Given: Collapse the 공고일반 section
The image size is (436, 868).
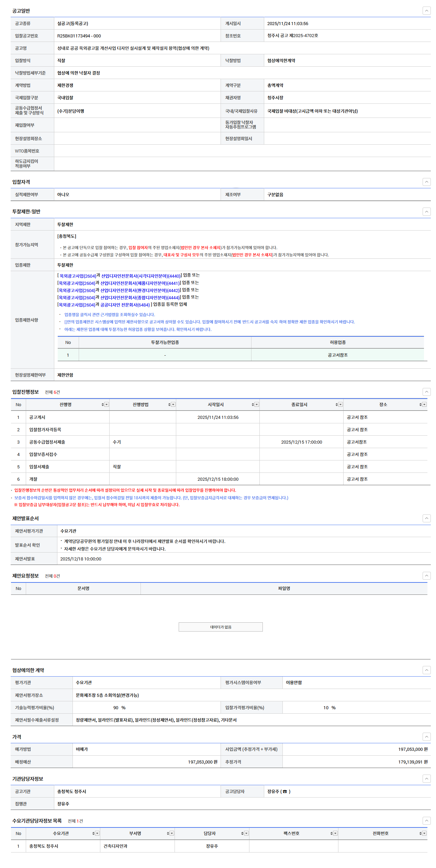Looking at the screenshot, I should [x=426, y=11].
